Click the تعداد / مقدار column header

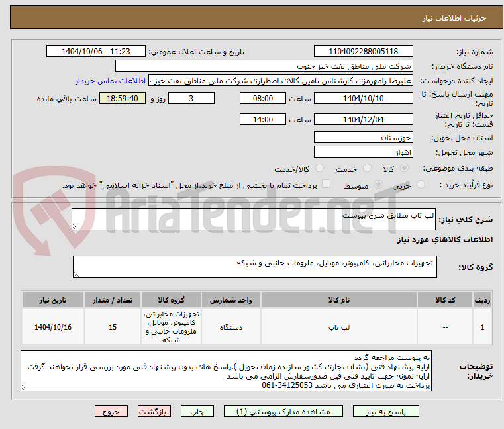click(113, 300)
